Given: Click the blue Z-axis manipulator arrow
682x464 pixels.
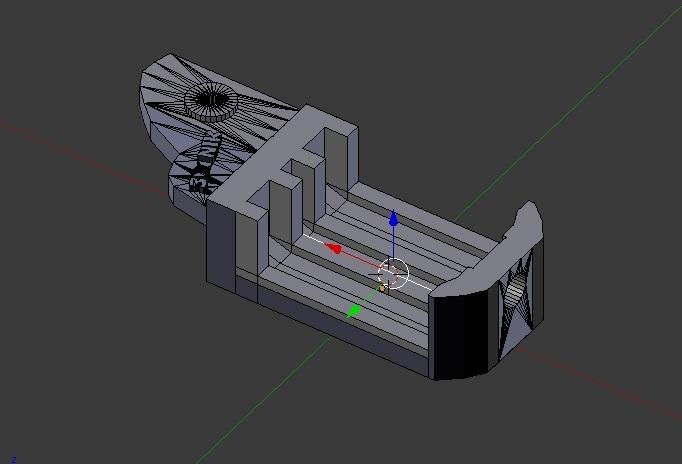Looking at the screenshot, I should click(x=393, y=219).
